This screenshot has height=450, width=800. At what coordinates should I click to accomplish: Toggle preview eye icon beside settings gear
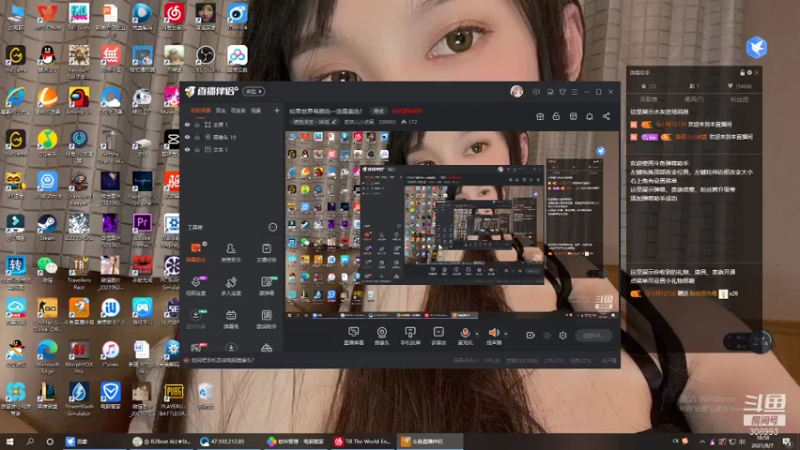point(547,336)
